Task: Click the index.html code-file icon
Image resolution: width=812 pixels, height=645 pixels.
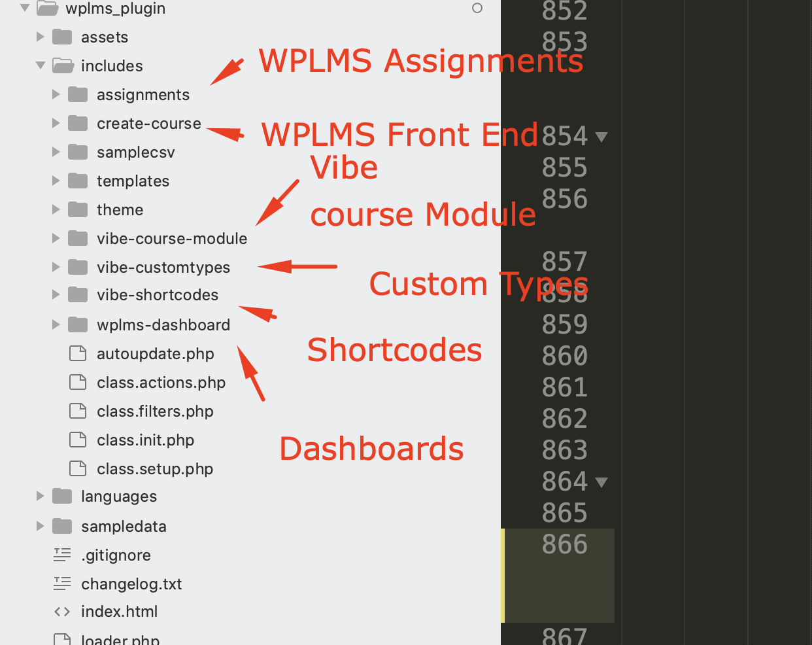Action: tap(62, 612)
